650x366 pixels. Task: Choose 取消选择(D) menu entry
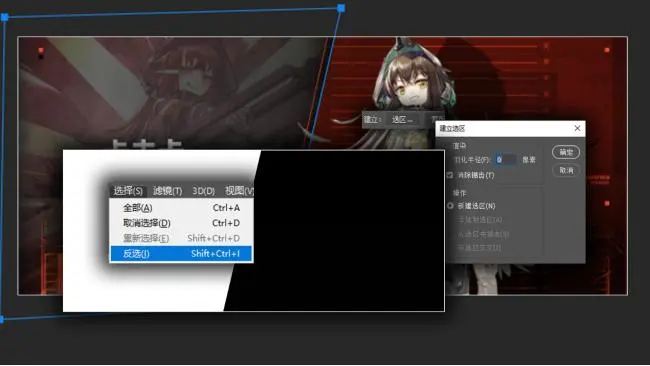point(182,223)
